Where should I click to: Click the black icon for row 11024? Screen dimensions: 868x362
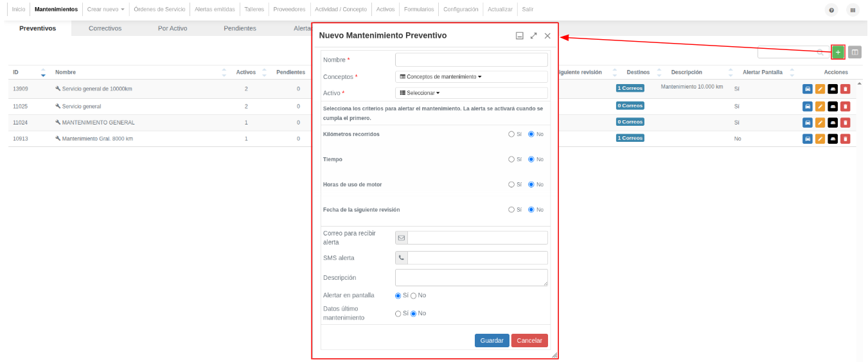833,123
